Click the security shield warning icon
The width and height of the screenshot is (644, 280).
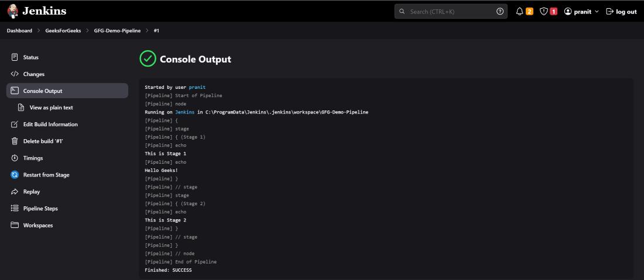click(x=543, y=11)
